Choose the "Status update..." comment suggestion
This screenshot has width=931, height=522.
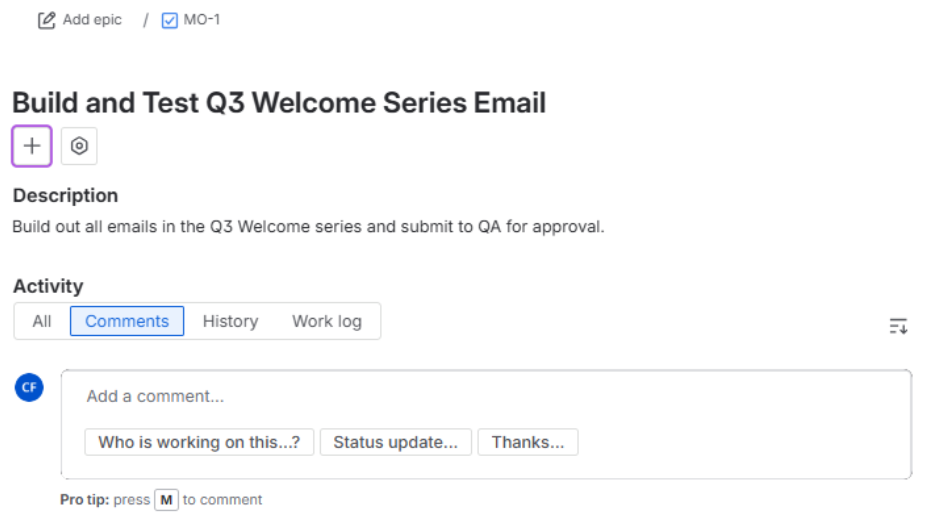pos(395,442)
